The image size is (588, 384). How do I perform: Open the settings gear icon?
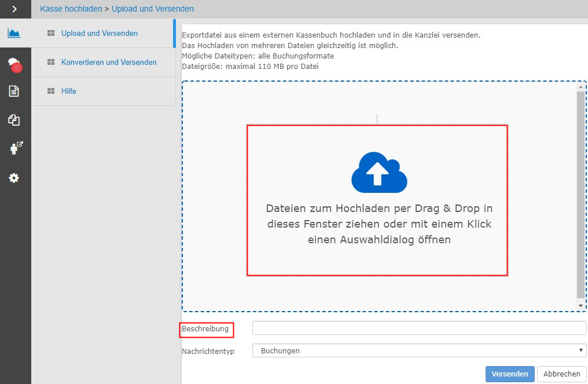click(14, 178)
